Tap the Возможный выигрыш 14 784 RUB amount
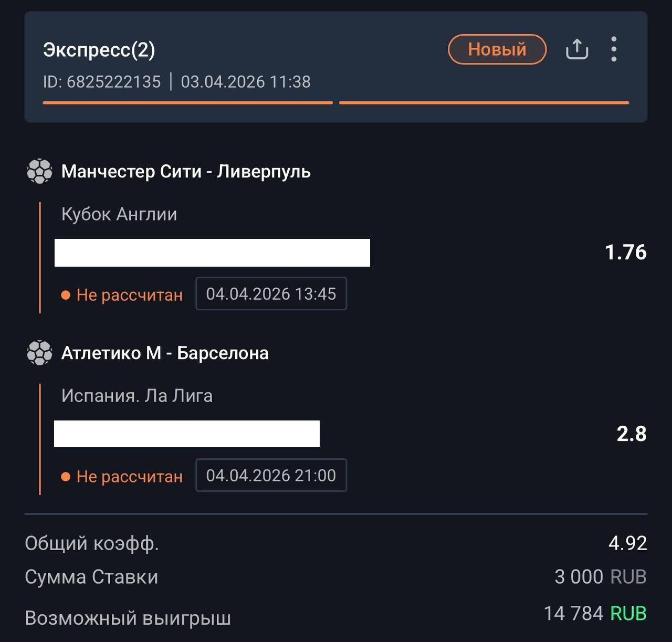Image resolution: width=672 pixels, height=642 pixels. click(x=594, y=614)
